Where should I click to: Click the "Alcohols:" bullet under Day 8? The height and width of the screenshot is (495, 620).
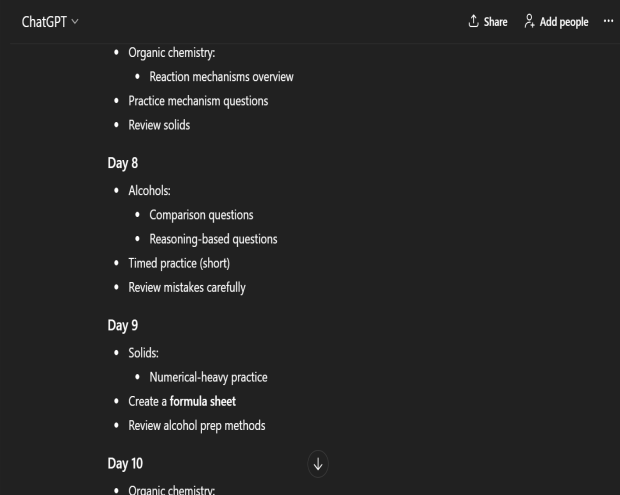click(154, 191)
